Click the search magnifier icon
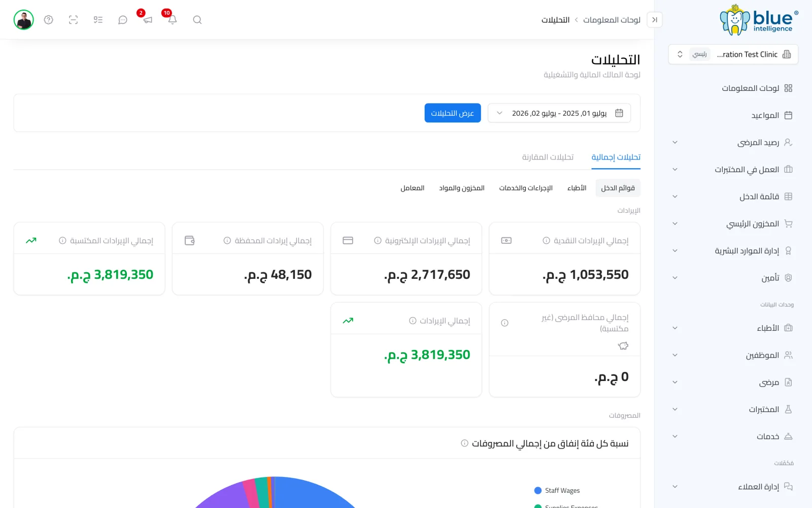The image size is (812, 508). [197, 20]
